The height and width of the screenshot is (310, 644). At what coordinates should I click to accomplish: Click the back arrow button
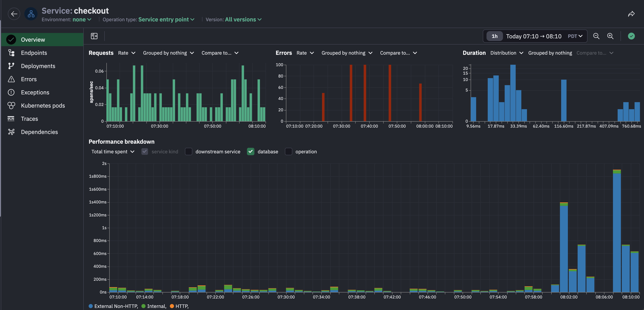click(x=14, y=14)
